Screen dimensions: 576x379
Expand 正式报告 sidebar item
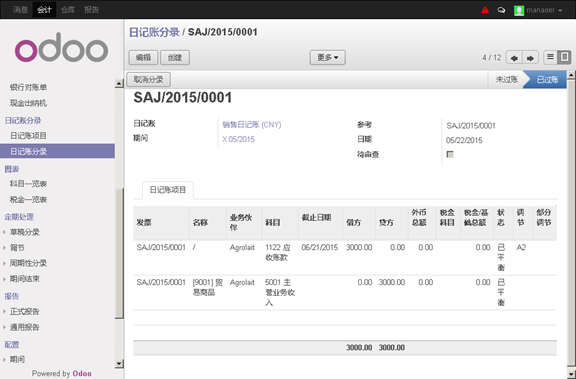(x=24, y=312)
